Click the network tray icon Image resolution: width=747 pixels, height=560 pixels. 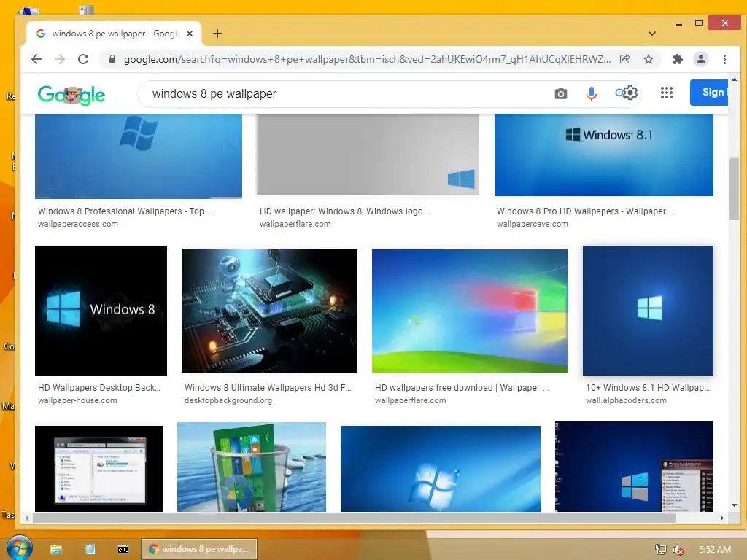tap(661, 550)
